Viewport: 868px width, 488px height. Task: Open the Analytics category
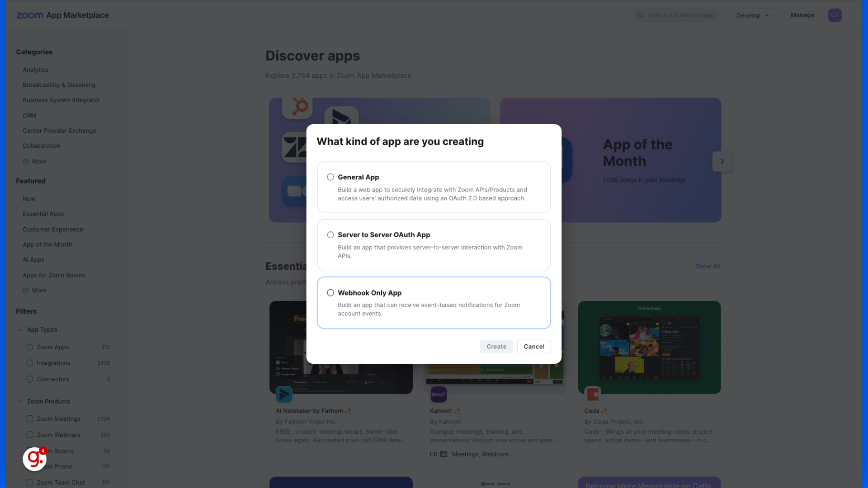tap(35, 70)
